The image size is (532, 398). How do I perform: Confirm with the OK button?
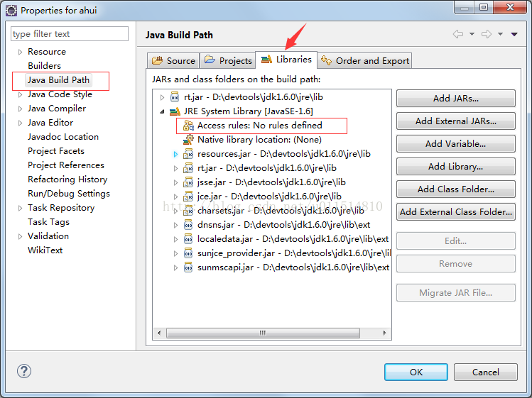[416, 372]
